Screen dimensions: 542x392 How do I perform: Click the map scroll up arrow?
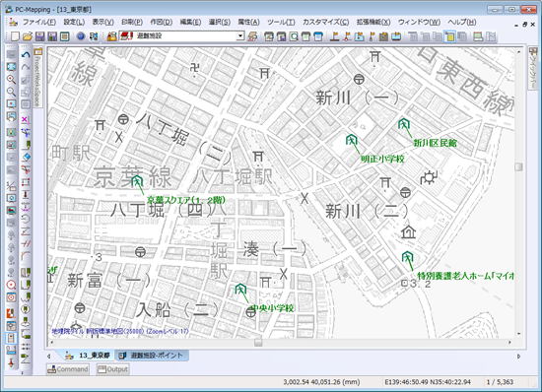(518, 52)
